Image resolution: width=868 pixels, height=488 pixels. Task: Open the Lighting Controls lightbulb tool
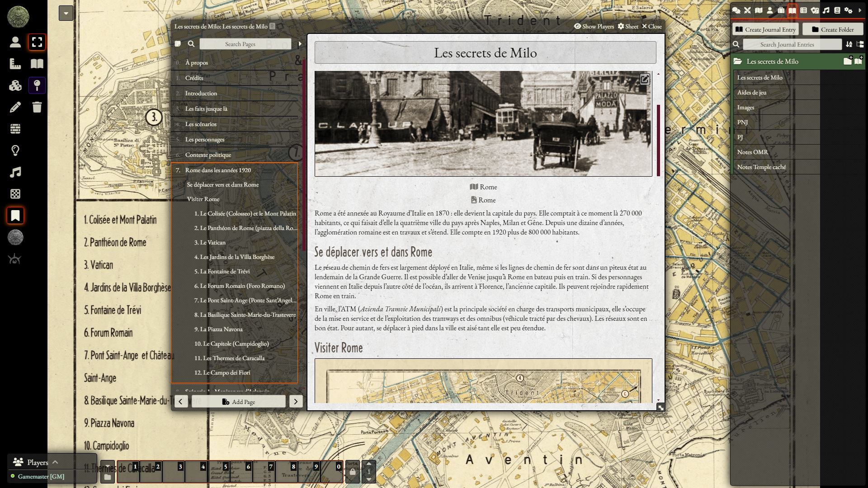click(15, 150)
